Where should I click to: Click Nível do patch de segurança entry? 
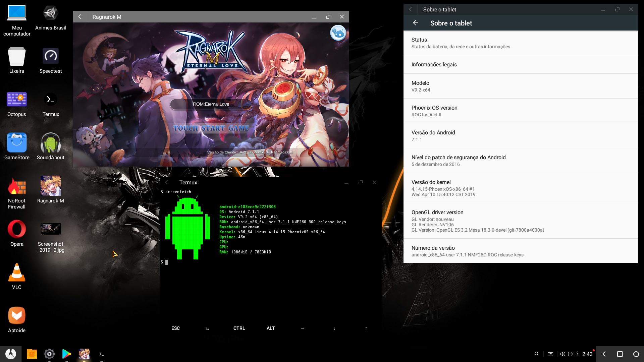click(521, 161)
